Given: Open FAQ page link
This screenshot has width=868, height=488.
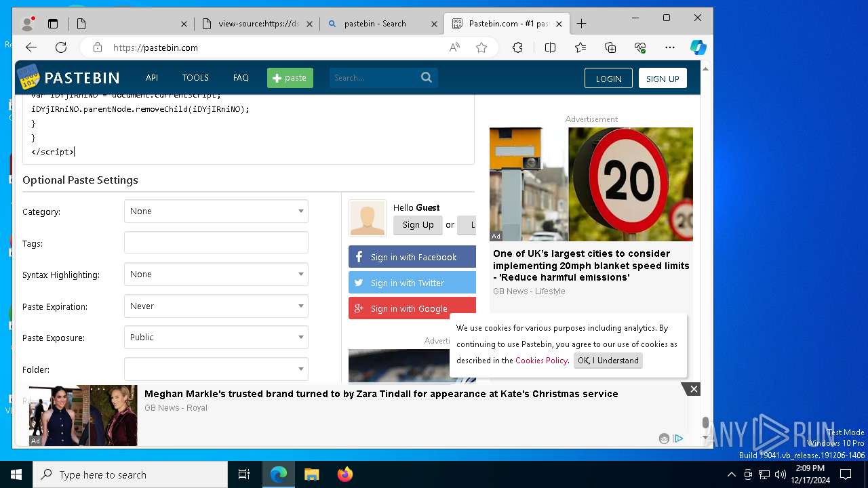Looking at the screenshot, I should coord(241,78).
